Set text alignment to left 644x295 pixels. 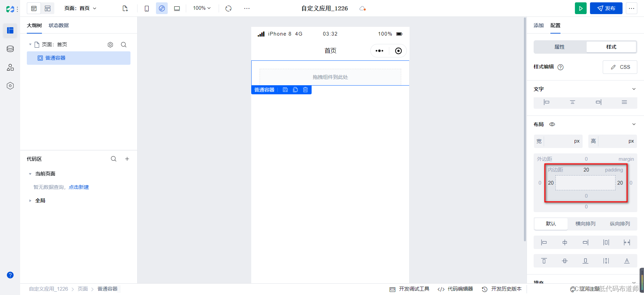point(546,102)
